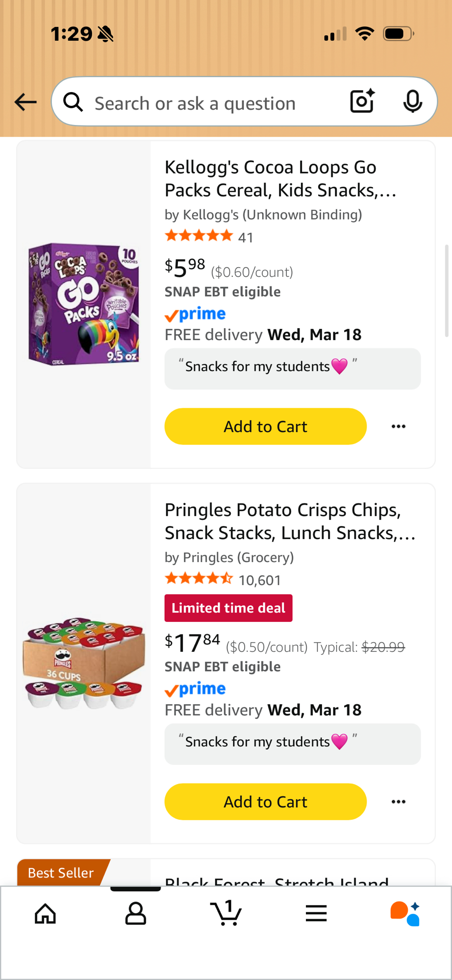452x980 pixels.
Task: View the Pringles 36 cups image
Action: [84, 663]
